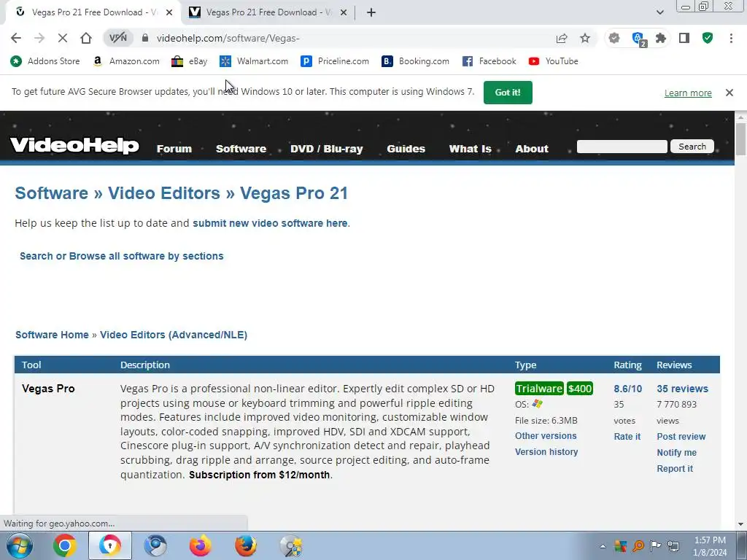This screenshot has width=747, height=560.
Task: Open the Software menu item
Action: tap(241, 149)
